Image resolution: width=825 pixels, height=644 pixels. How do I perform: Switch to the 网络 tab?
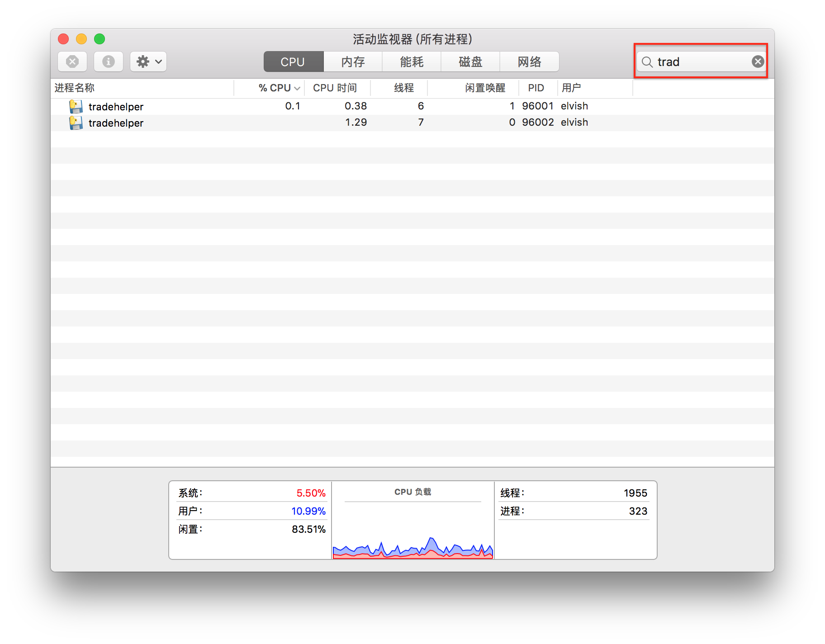pyautogui.click(x=529, y=62)
